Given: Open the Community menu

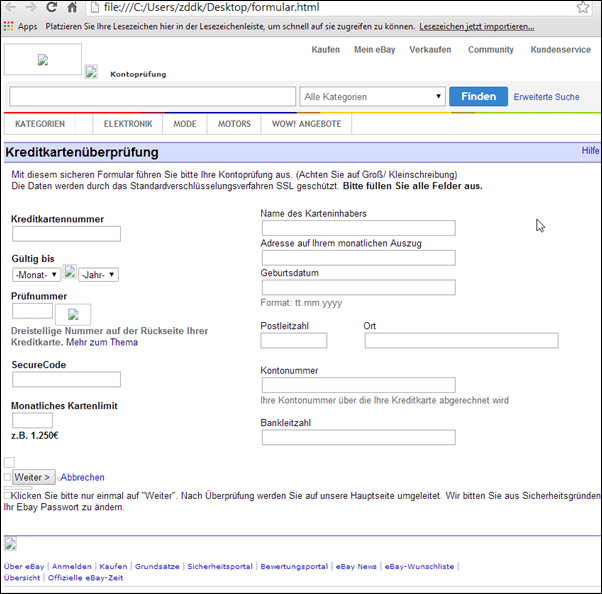Looking at the screenshot, I should pos(491,50).
